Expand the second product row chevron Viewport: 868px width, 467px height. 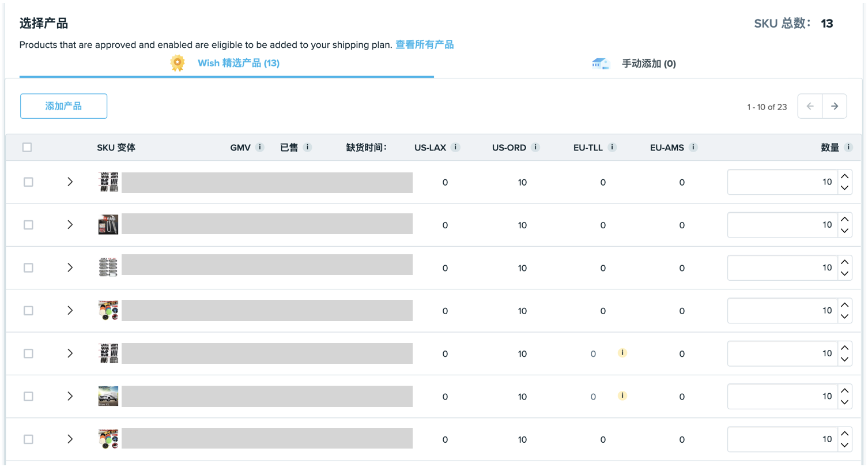[x=70, y=224]
